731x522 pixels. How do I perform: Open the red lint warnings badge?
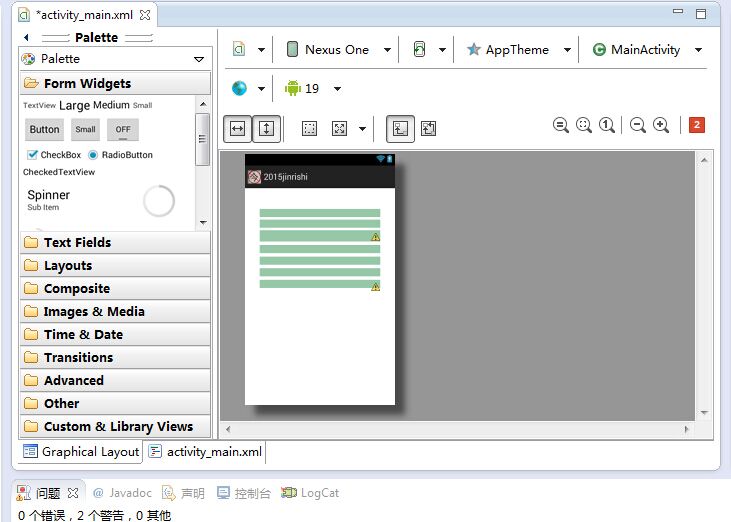point(697,125)
